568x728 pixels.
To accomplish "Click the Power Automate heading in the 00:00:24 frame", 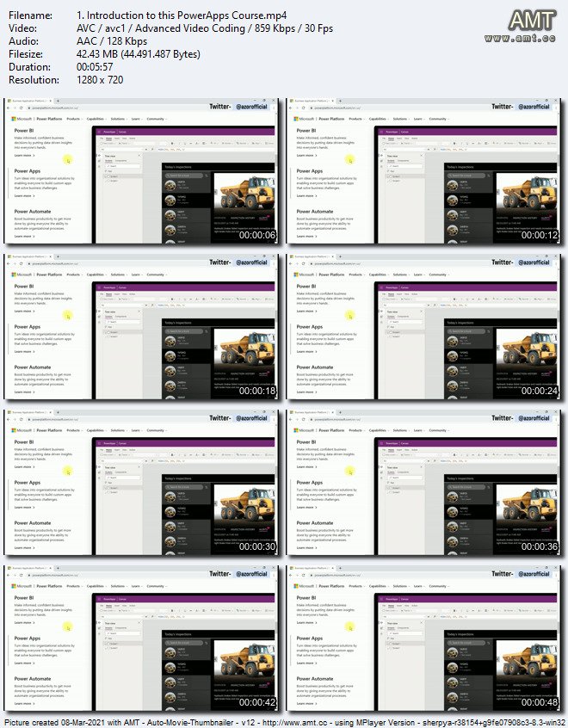I will point(314,367).
